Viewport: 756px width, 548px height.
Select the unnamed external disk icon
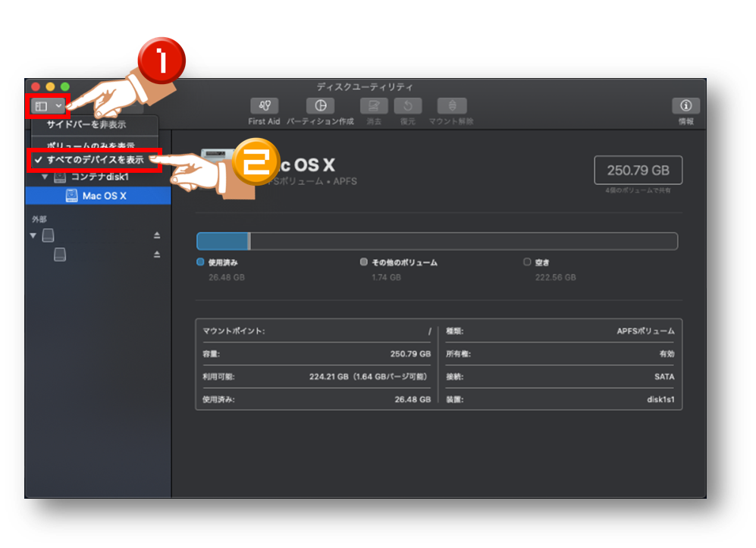[x=48, y=236]
